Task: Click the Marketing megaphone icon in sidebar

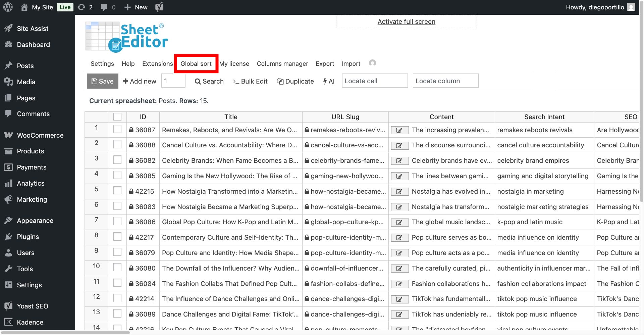Action: coord(8,199)
